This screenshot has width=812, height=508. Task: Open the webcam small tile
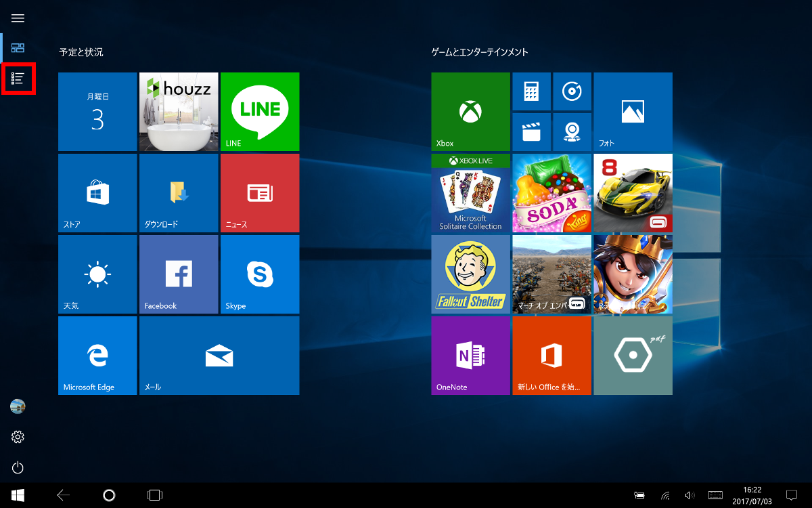coord(572,132)
